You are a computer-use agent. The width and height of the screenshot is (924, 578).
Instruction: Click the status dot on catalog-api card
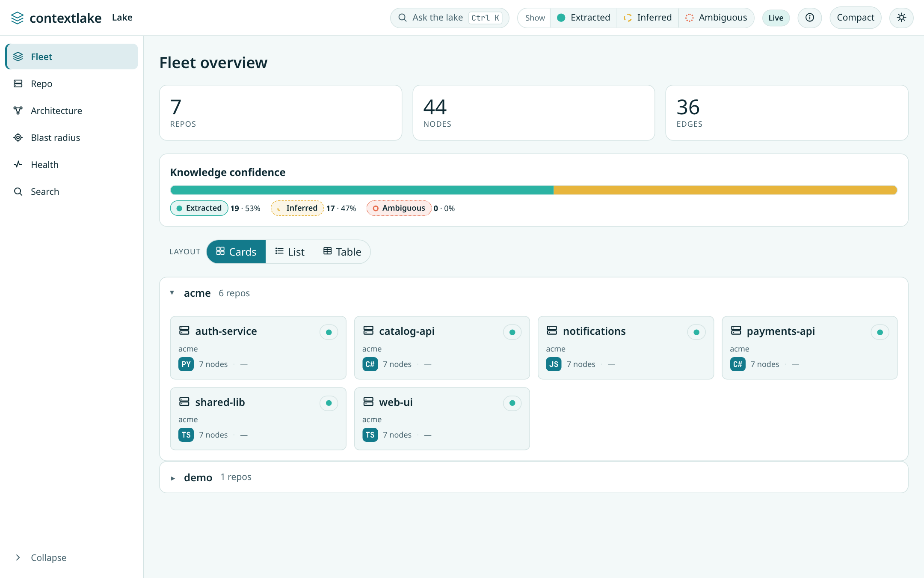[x=512, y=332]
